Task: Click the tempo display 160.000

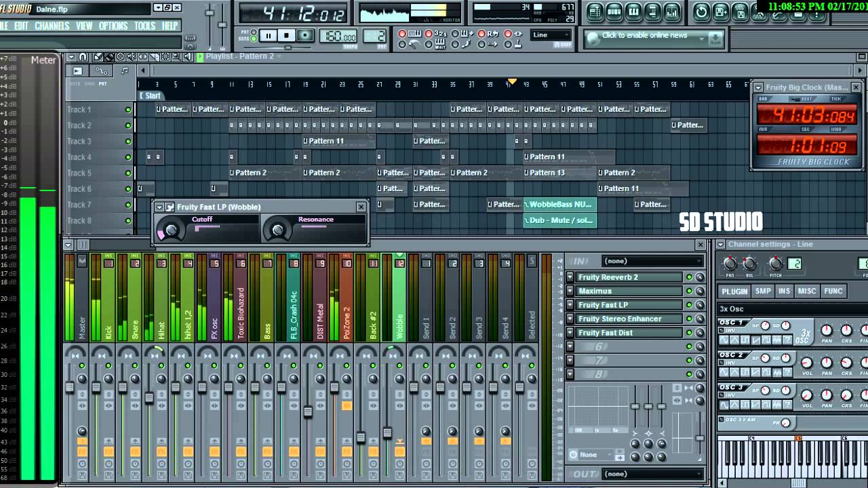Action: coord(338,36)
